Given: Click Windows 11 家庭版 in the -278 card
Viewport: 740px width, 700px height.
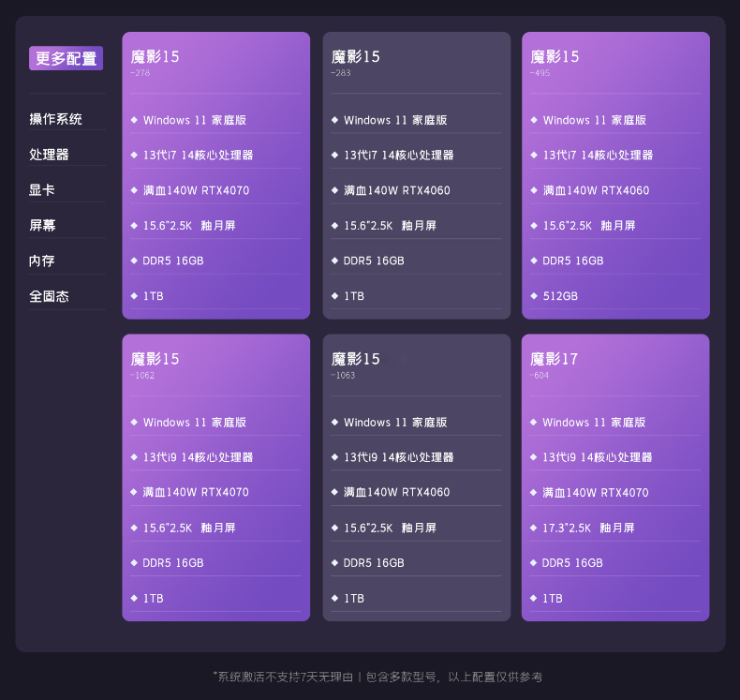Looking at the screenshot, I should point(195,120).
